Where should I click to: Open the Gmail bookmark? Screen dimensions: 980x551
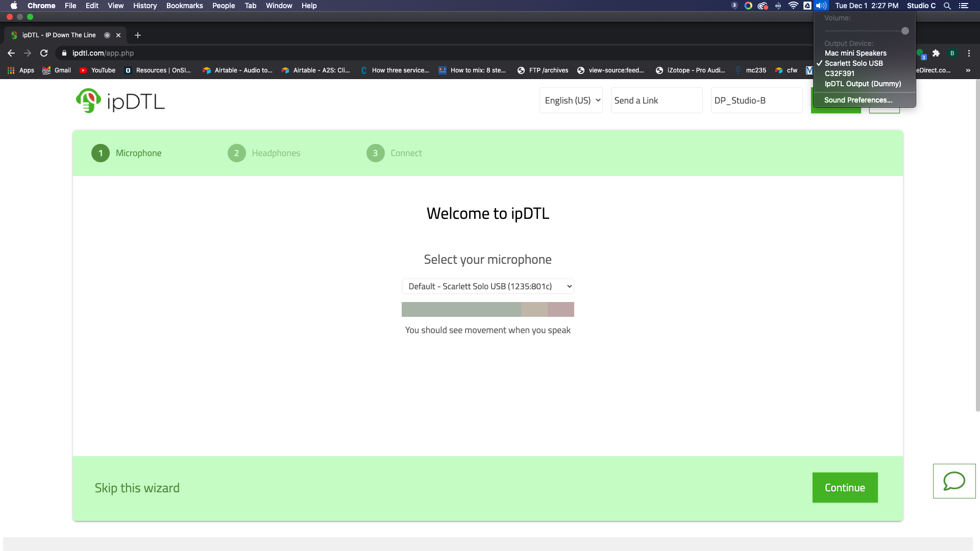pyautogui.click(x=57, y=70)
